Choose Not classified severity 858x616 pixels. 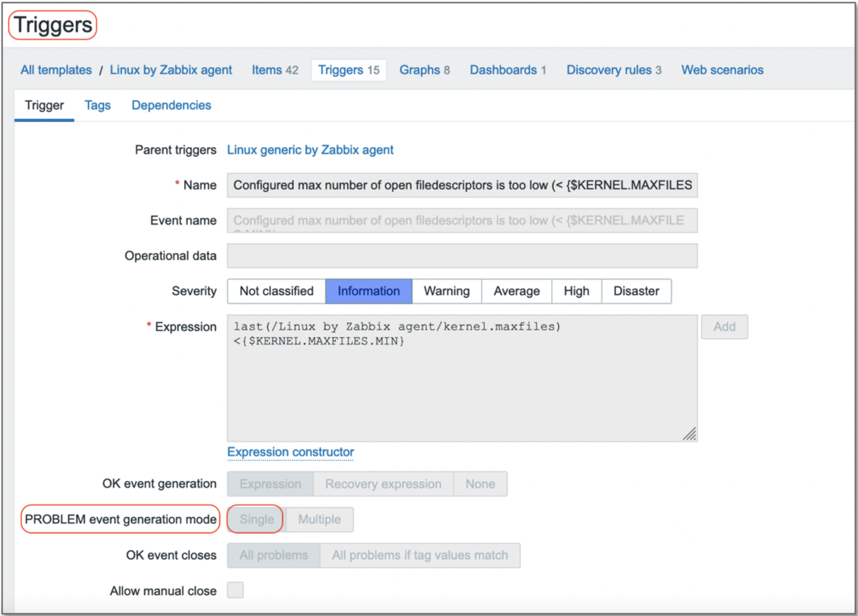point(276,291)
